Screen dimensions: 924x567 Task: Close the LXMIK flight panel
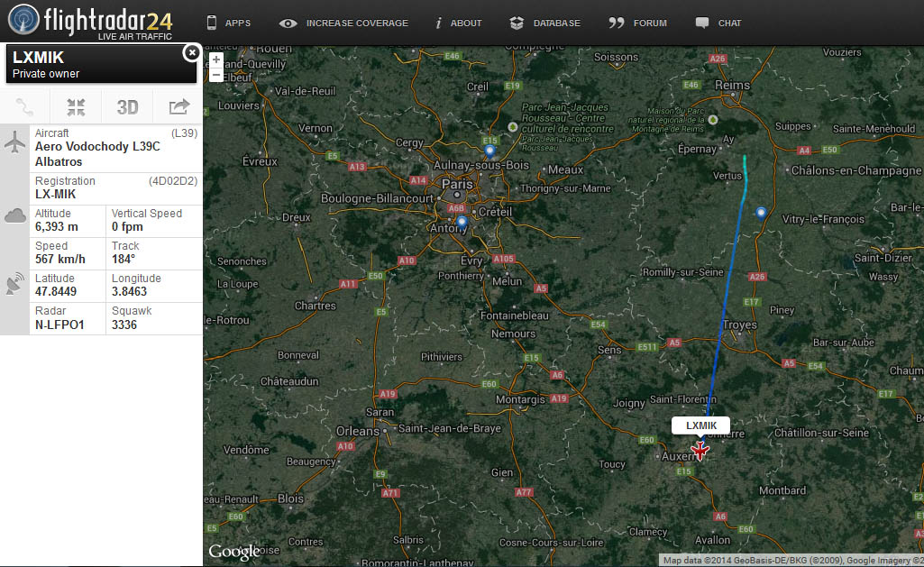click(x=191, y=52)
